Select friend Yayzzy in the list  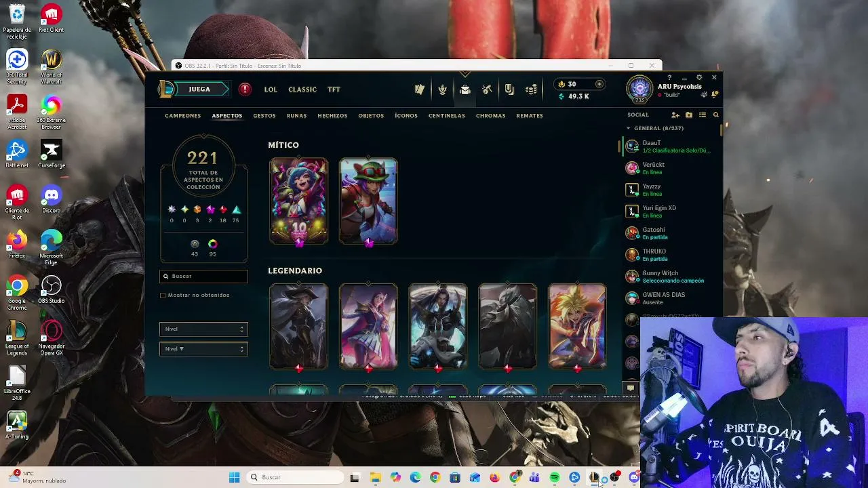click(x=670, y=190)
